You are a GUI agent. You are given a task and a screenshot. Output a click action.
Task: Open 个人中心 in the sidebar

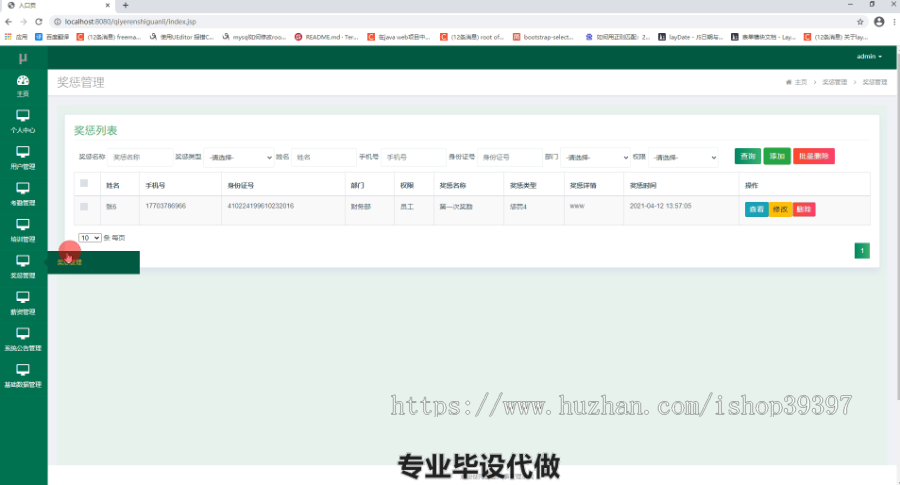coord(23,122)
